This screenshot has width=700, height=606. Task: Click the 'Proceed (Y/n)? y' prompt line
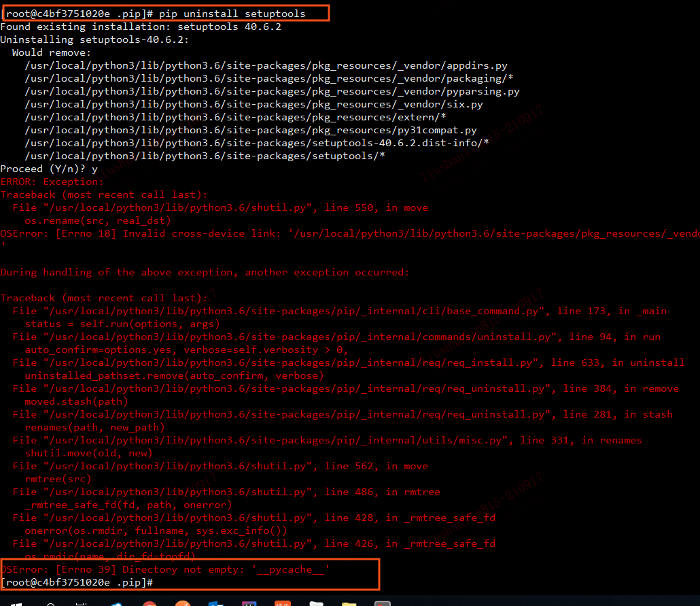pyautogui.click(x=49, y=169)
